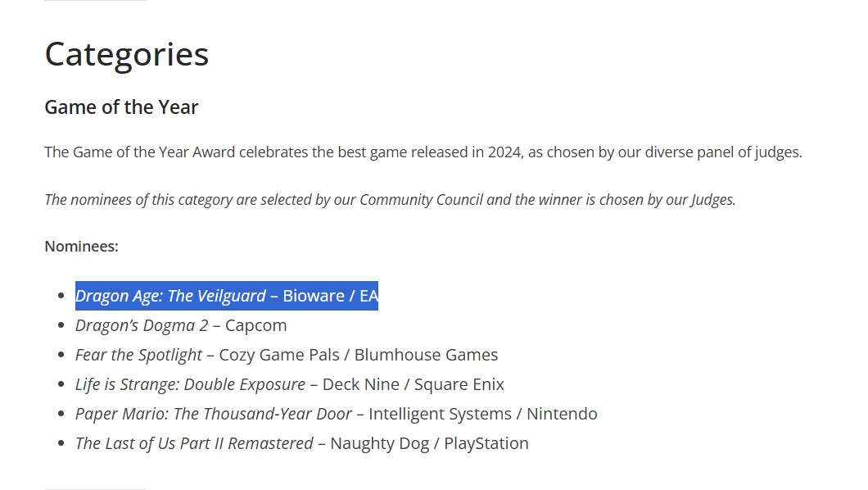868x490 pixels.
Task: Click the Categories heading
Action: point(127,54)
